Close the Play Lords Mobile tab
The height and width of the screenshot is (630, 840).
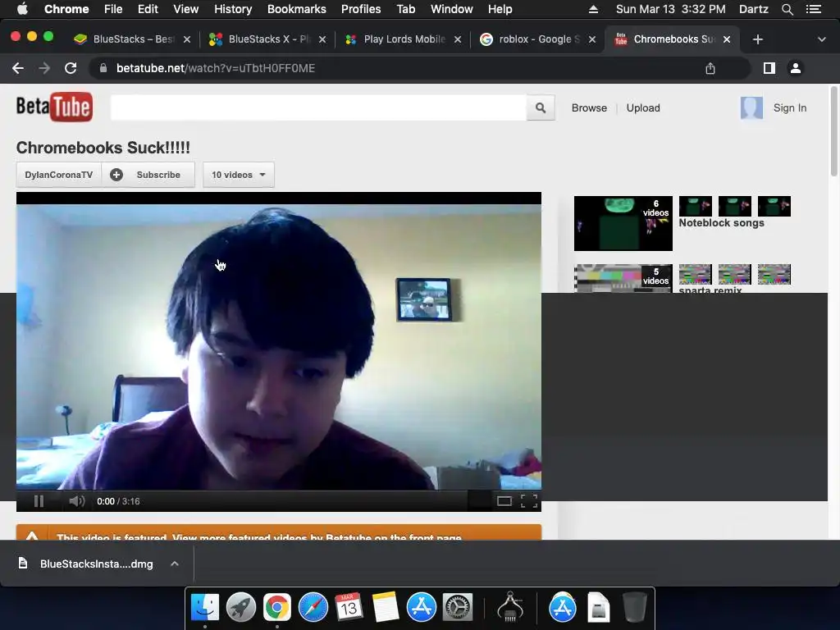458,39
